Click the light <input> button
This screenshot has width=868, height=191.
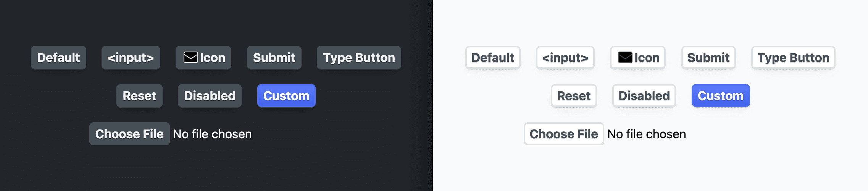(x=565, y=58)
